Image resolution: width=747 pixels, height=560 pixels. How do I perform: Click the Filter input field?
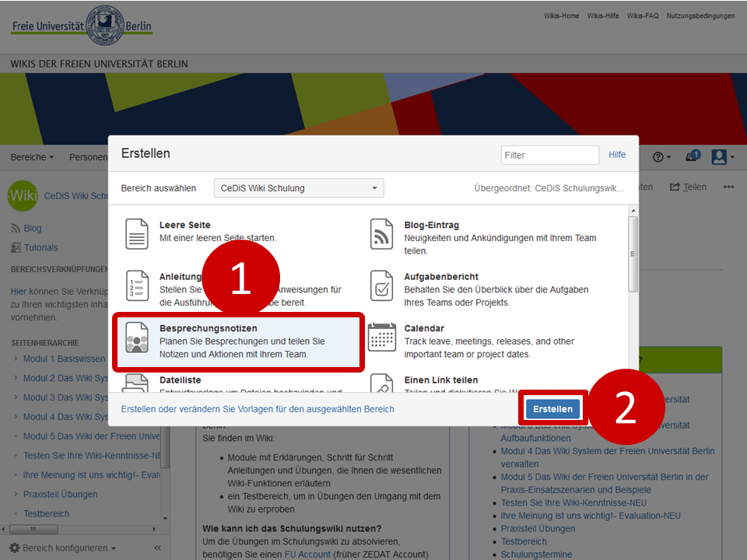[x=550, y=156]
